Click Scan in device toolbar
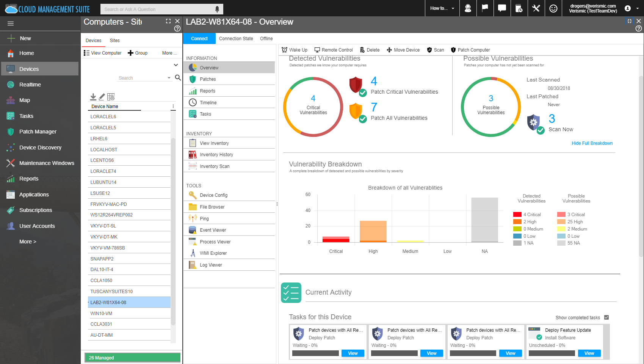 click(436, 50)
